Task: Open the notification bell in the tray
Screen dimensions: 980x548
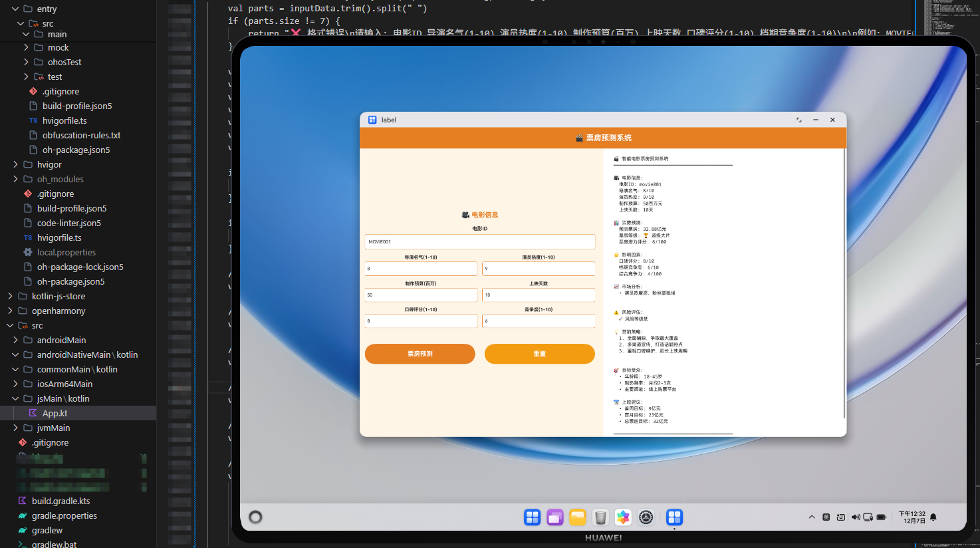Action: coord(933,517)
